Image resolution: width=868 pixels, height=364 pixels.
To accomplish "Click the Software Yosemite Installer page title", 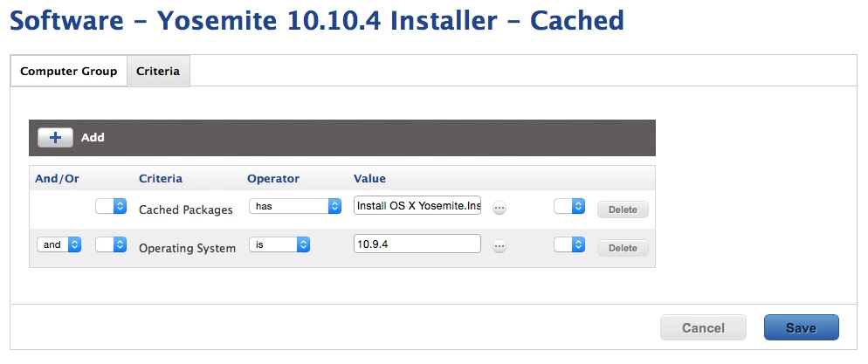I will (317, 21).
